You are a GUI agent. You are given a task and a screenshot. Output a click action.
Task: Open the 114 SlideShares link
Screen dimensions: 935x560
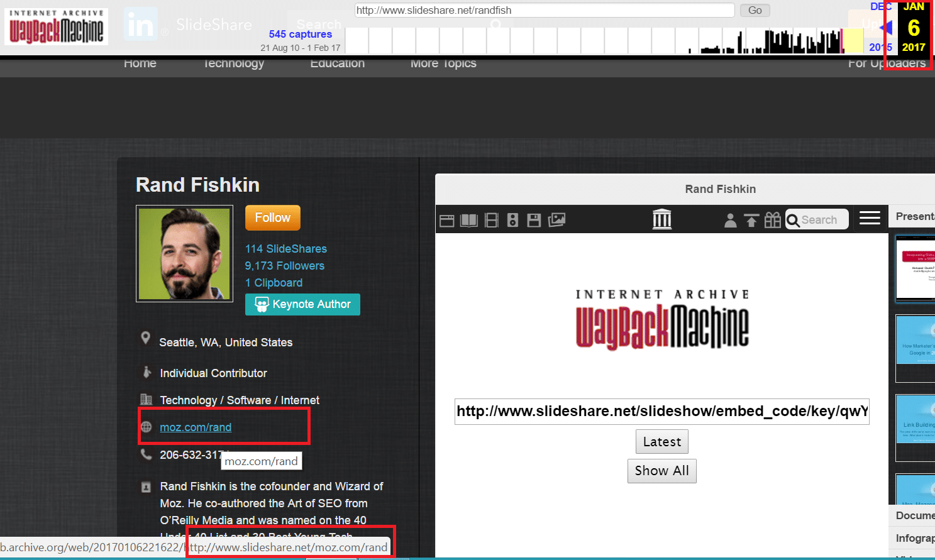click(286, 249)
